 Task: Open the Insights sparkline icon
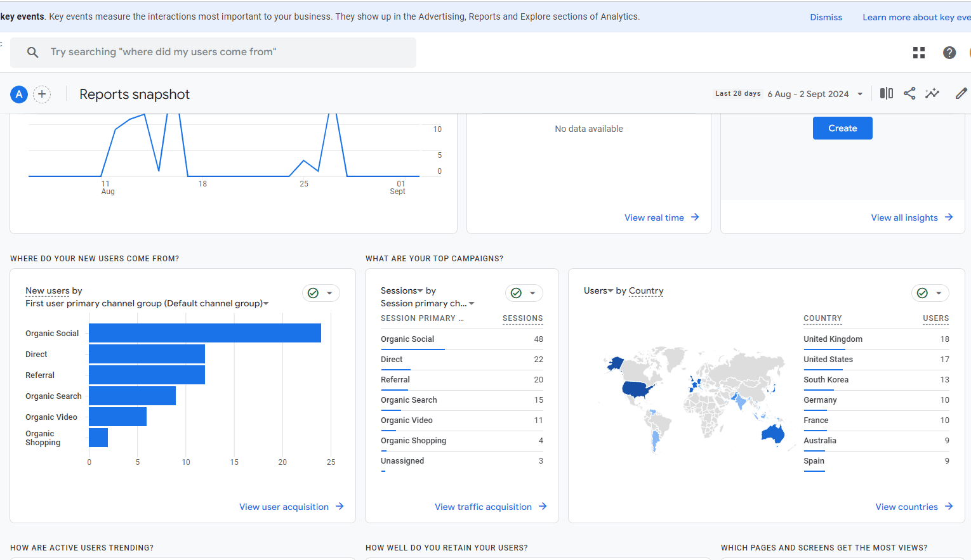click(x=932, y=93)
